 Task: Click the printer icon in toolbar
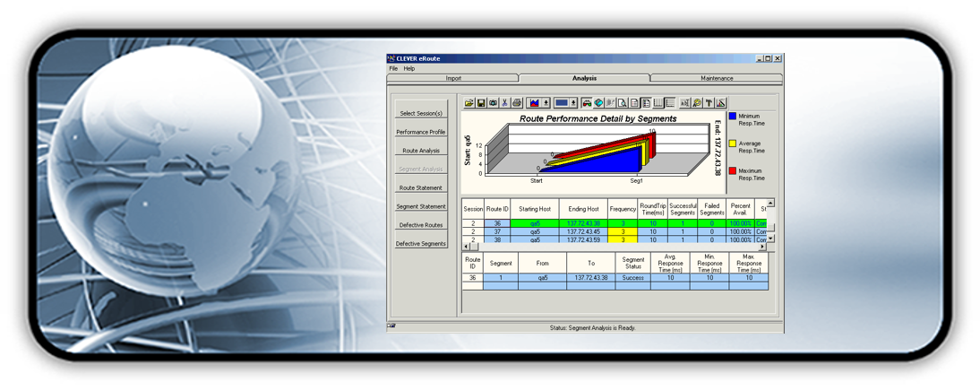click(x=517, y=102)
